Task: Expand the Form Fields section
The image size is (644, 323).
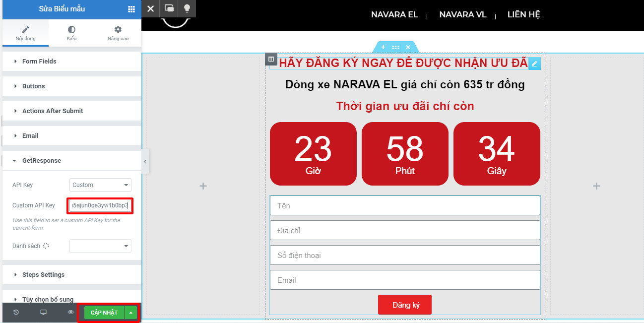Action: tap(39, 62)
